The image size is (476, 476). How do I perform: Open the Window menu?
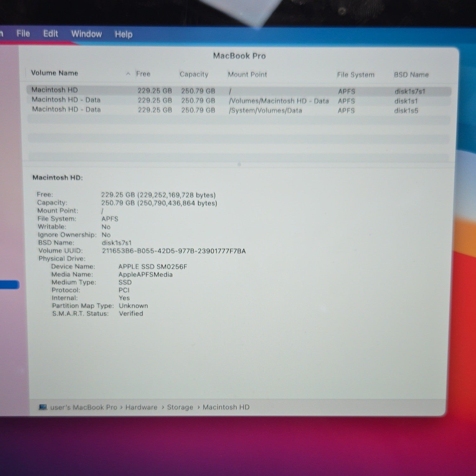click(x=86, y=34)
